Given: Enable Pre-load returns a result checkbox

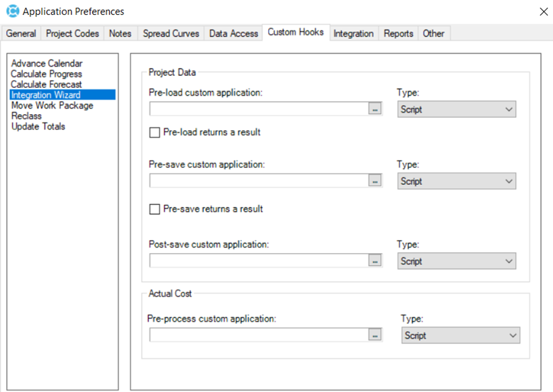Looking at the screenshot, I should coord(155,133).
